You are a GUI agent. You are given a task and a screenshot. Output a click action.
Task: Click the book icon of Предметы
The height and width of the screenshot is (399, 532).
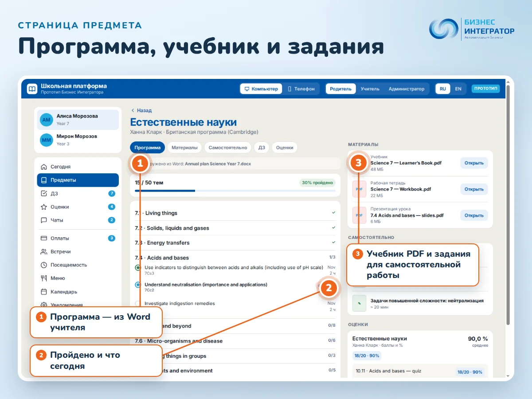tap(43, 180)
